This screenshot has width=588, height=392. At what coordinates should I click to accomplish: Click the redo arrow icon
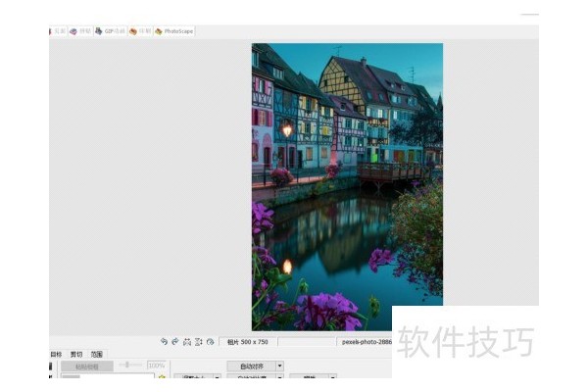click(175, 341)
